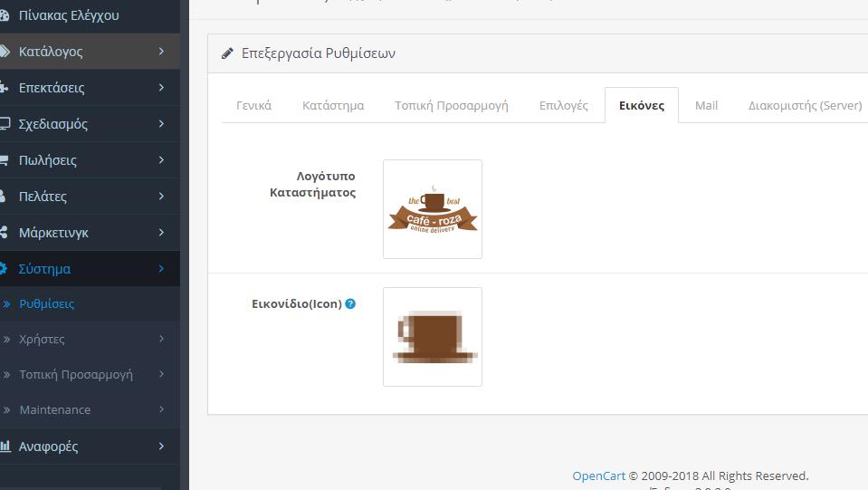
Task: Expand the Μάρκετινγκ chevron arrow
Action: tap(161, 233)
